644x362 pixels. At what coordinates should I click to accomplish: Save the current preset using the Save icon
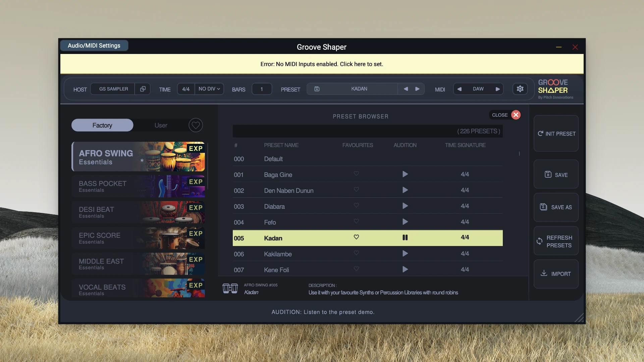(x=547, y=174)
